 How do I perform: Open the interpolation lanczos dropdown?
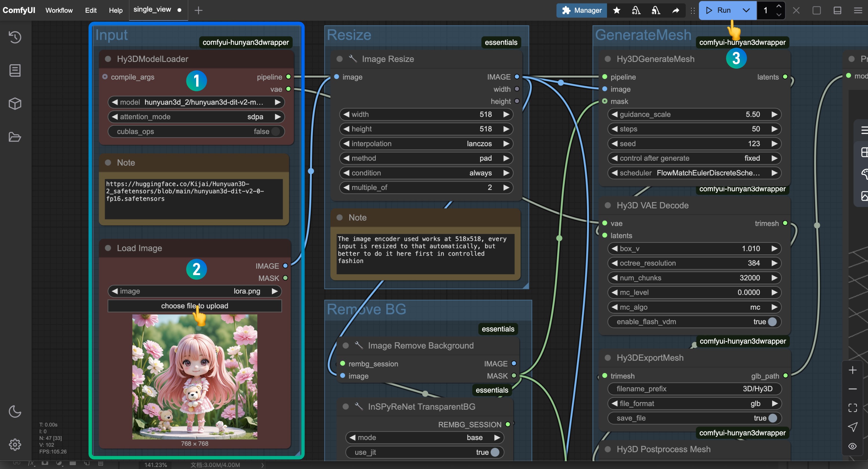426,144
